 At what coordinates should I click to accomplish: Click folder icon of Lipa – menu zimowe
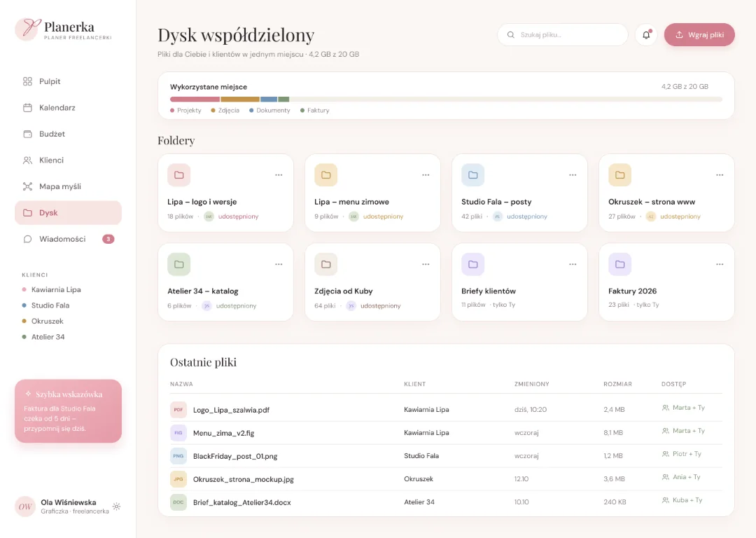[326, 174]
